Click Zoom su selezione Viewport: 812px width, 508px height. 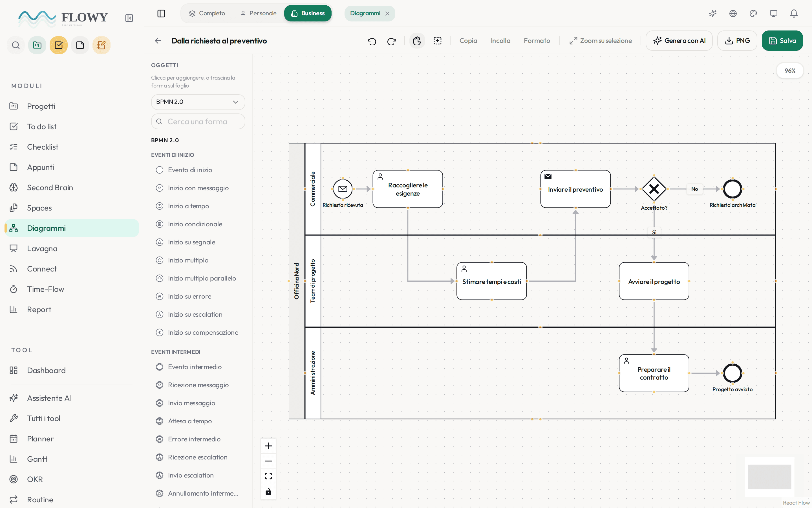pyautogui.click(x=601, y=41)
